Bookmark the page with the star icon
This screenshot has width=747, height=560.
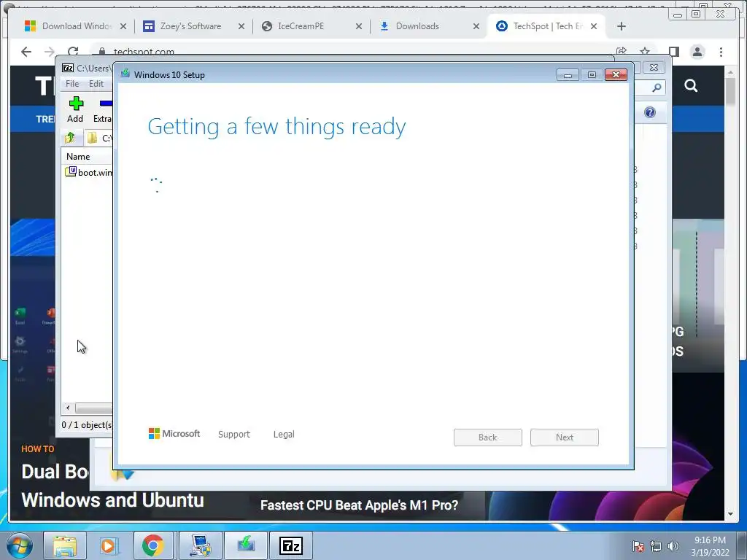[645, 52]
